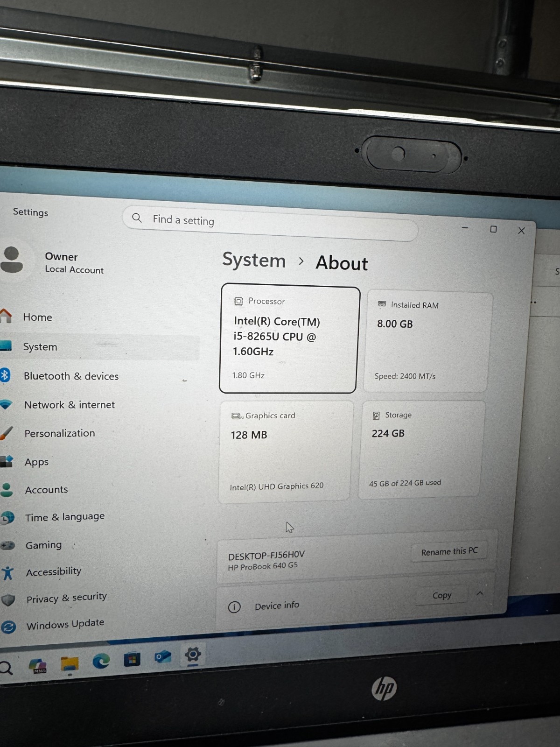Open Microsoft 365 Copilot from taskbar
This screenshot has height=747, width=560.
[38, 666]
